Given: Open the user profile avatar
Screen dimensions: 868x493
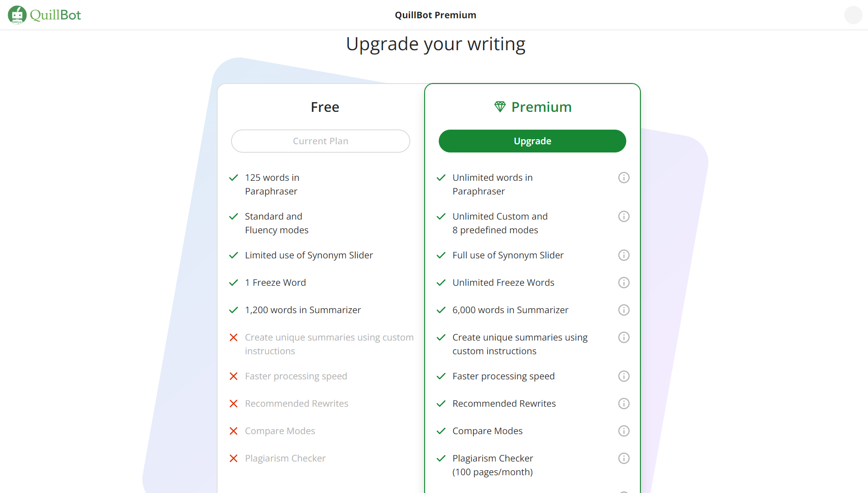Looking at the screenshot, I should (853, 15).
